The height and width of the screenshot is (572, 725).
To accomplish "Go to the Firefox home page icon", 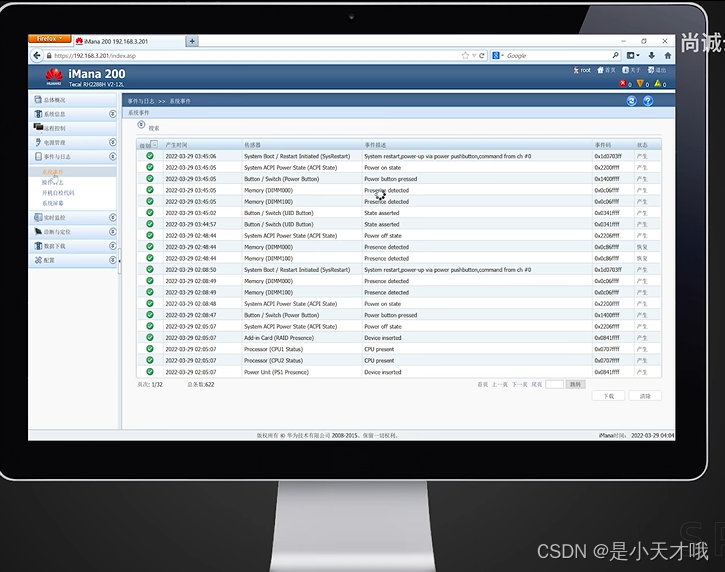I will tap(668, 55).
